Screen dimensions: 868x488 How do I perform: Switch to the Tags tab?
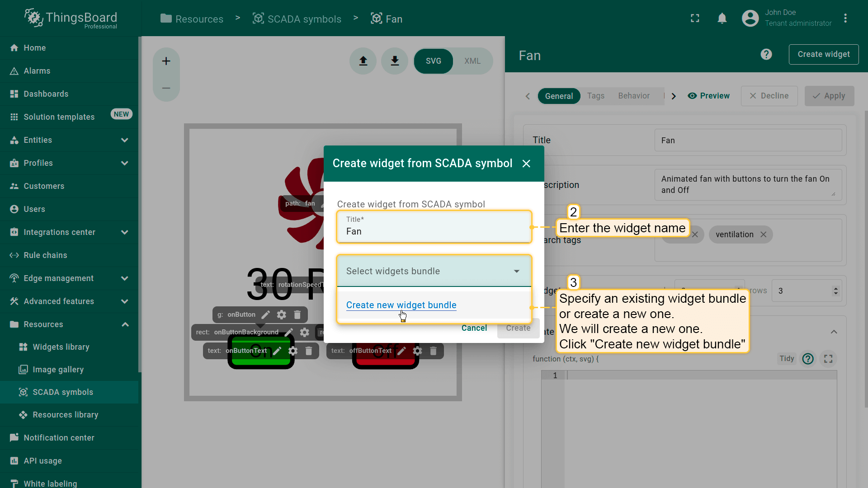coord(595,96)
